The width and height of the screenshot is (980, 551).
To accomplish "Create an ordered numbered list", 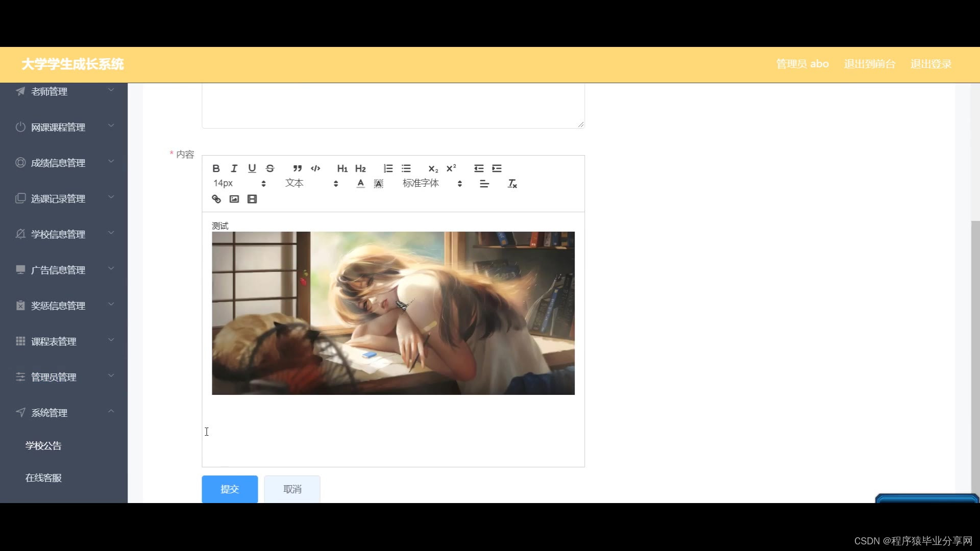I will click(x=388, y=168).
